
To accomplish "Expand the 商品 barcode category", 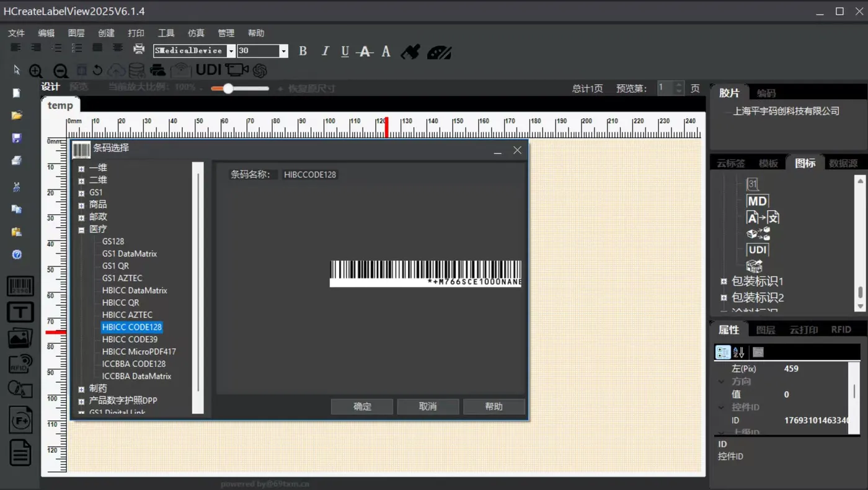I will pyautogui.click(x=81, y=205).
